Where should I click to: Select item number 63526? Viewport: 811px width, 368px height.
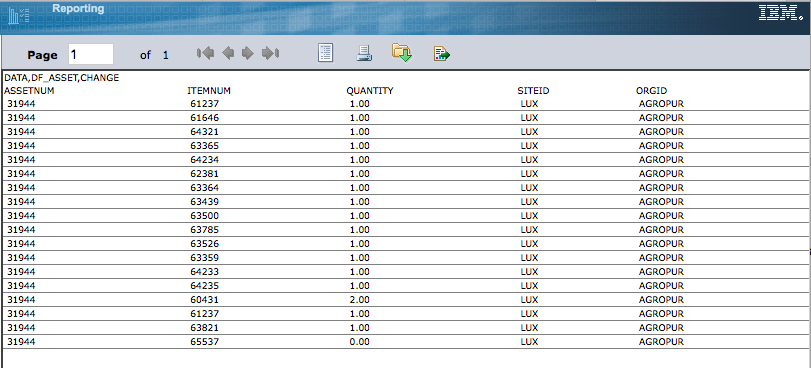[205, 243]
